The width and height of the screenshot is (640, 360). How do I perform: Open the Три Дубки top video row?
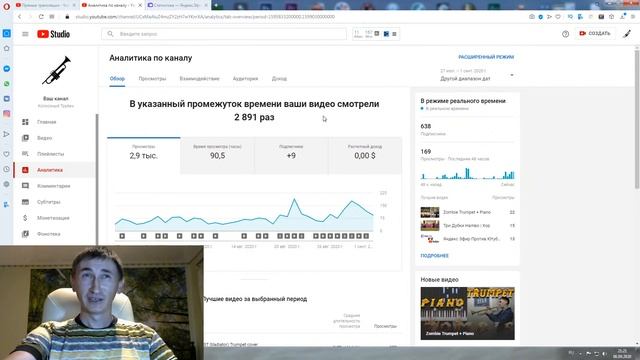[x=467, y=225]
